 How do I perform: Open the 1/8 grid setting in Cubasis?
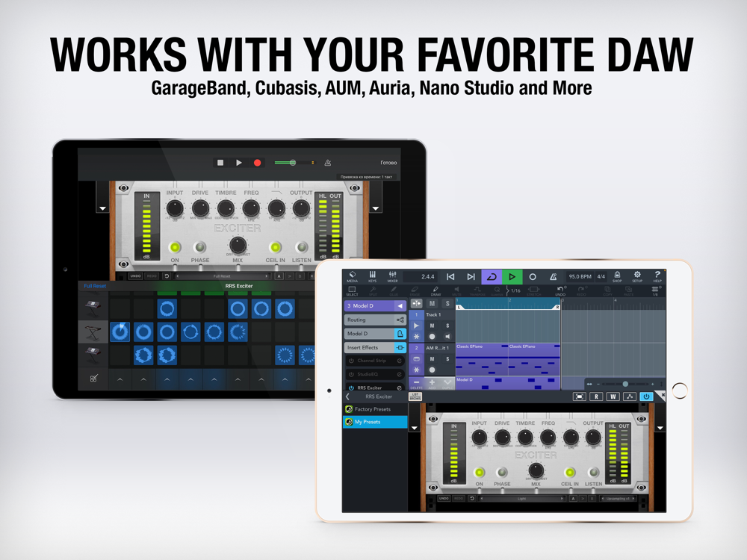656,291
